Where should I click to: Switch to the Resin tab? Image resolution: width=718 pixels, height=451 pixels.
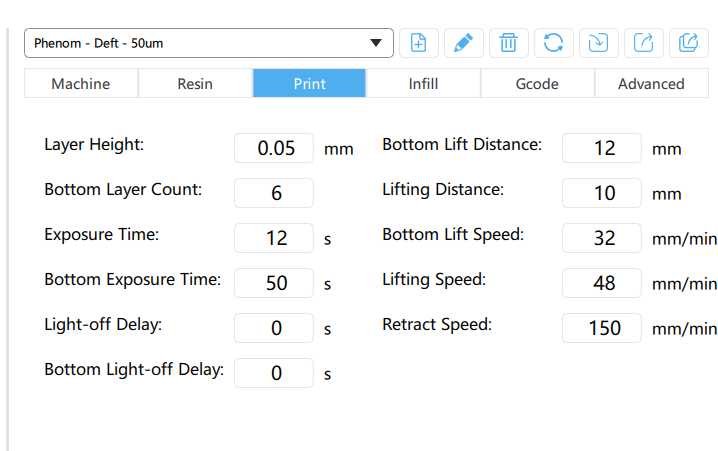[195, 83]
